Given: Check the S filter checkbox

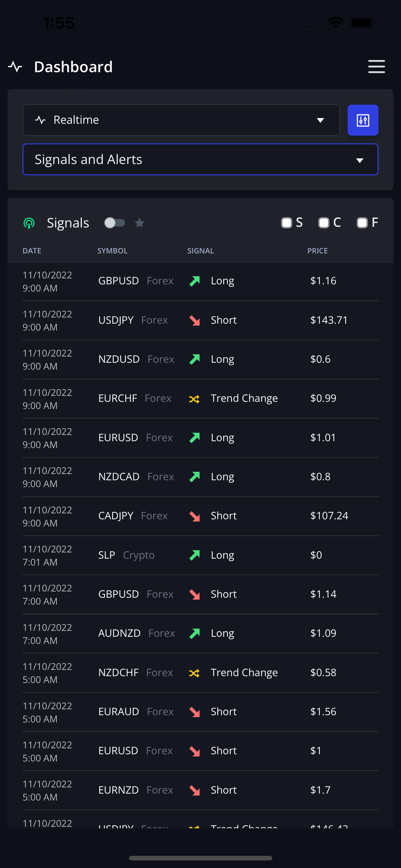Looking at the screenshot, I should pos(286,223).
